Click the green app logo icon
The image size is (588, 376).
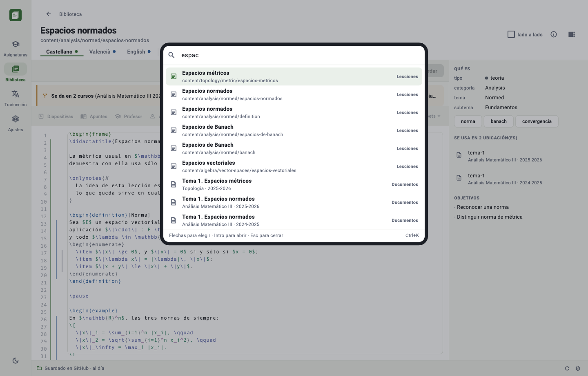[x=16, y=15]
